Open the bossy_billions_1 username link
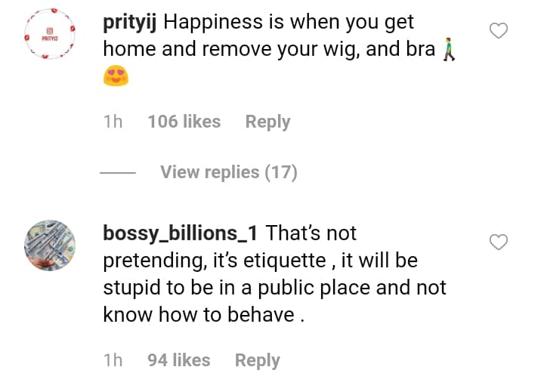The height and width of the screenshot is (392, 544). coord(181,233)
